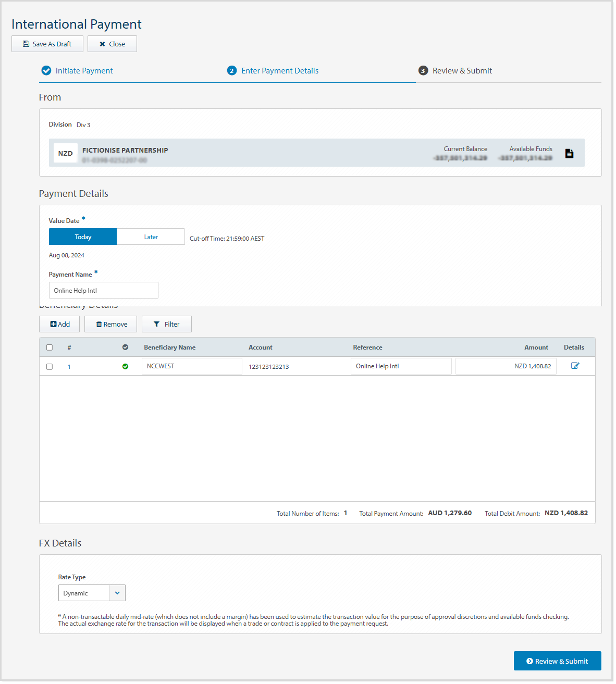Click the step 2 numbered circle icon

[x=232, y=70]
